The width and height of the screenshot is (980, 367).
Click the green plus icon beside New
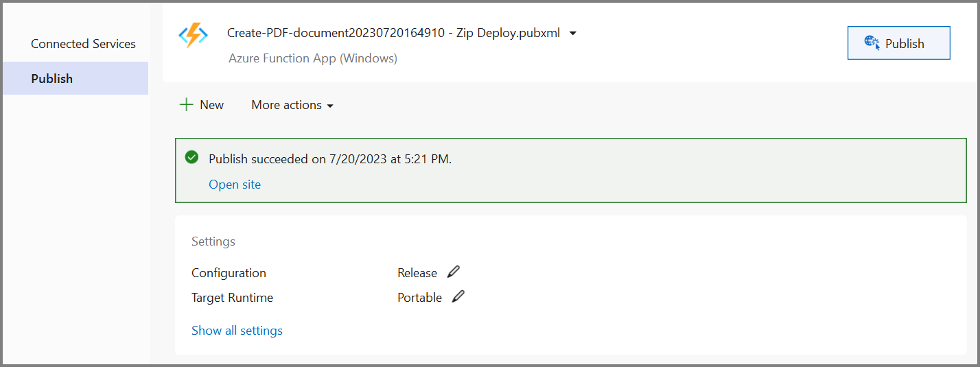point(186,105)
